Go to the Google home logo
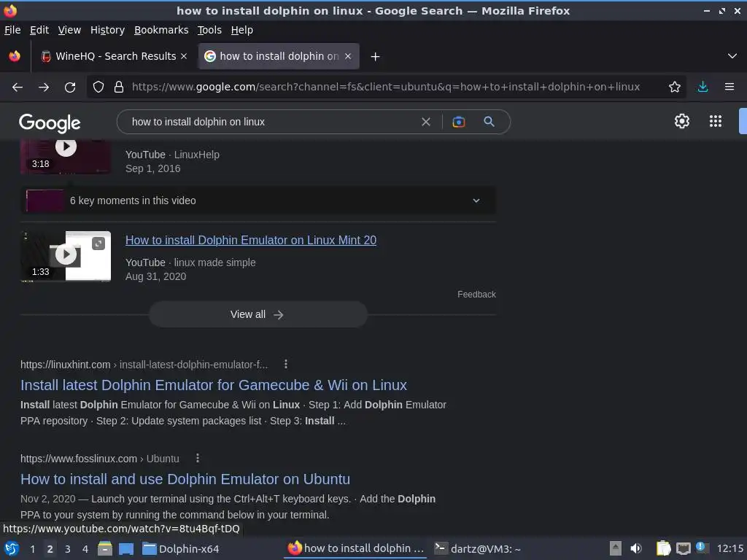747x560 pixels. coord(50,123)
